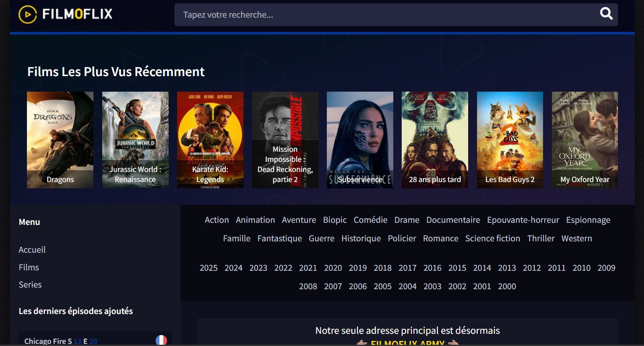The image size is (644, 346).
Task: Open Mission Impossible Dead Reckoning poster
Action: 285,140
